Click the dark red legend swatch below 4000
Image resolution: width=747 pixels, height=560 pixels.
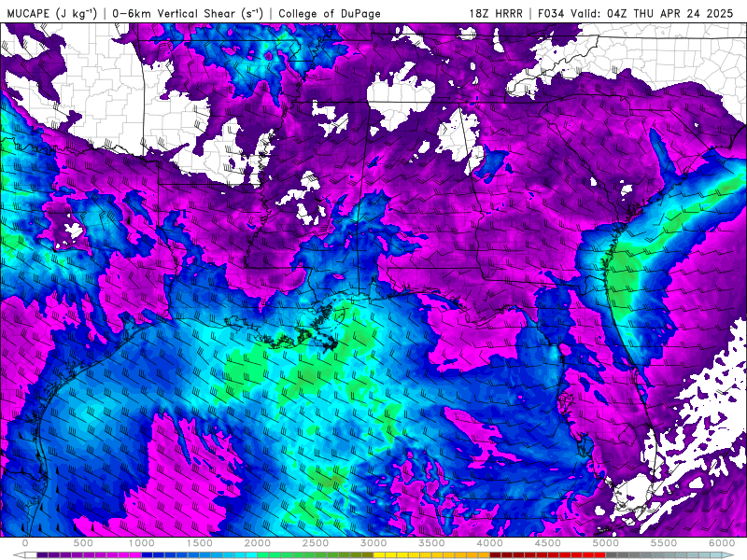point(496,555)
